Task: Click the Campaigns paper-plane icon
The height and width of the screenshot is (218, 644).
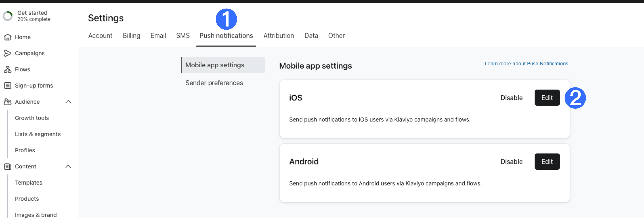Action: (8, 53)
